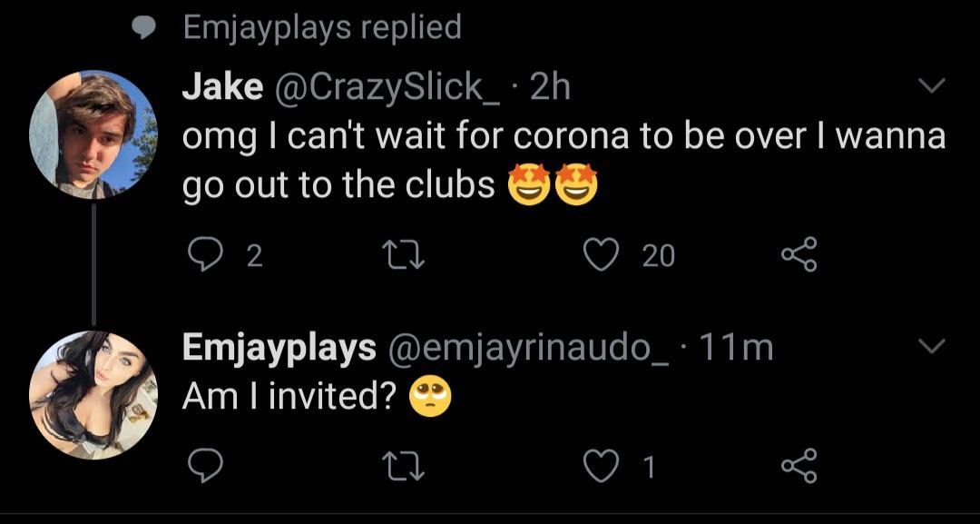980x524 pixels.
Task: Click the "Emjayplays replied" header text
Action: [322, 27]
